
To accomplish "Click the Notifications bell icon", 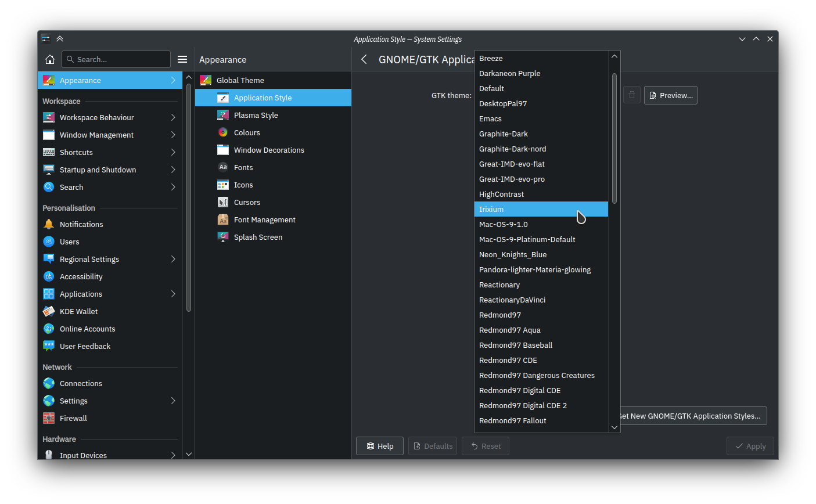I will tap(49, 224).
